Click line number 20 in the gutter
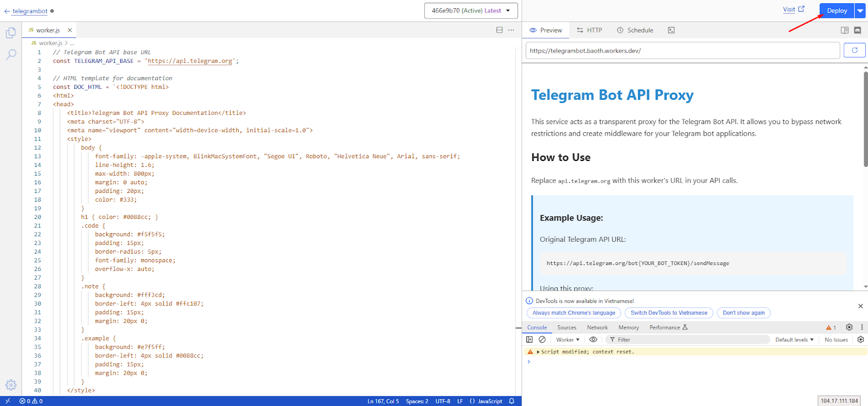 click(x=37, y=217)
